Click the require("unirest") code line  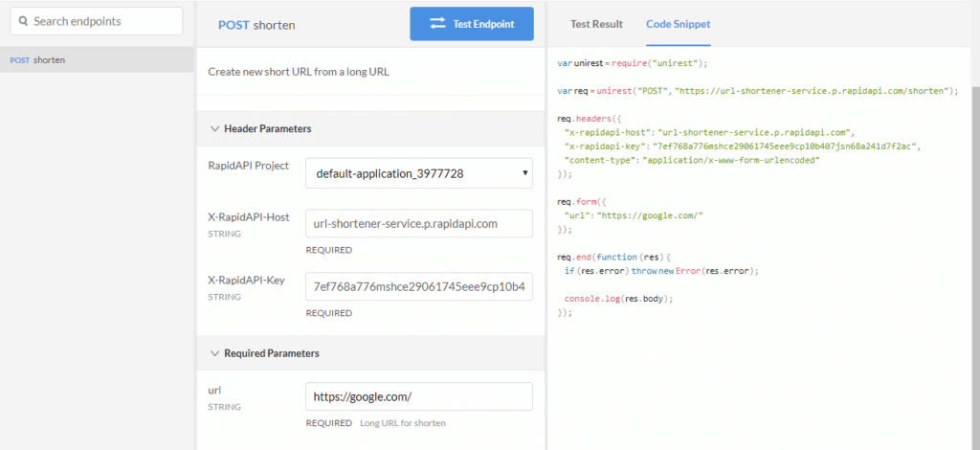(x=632, y=63)
